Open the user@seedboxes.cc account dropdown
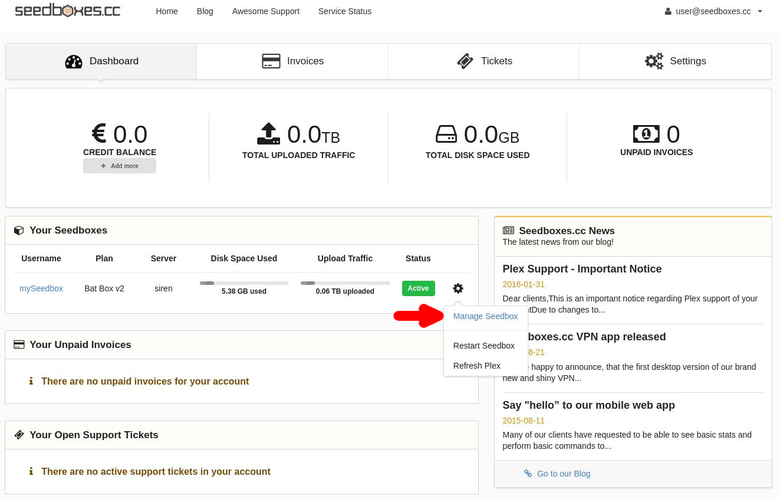The height and width of the screenshot is (499, 780). coord(713,12)
